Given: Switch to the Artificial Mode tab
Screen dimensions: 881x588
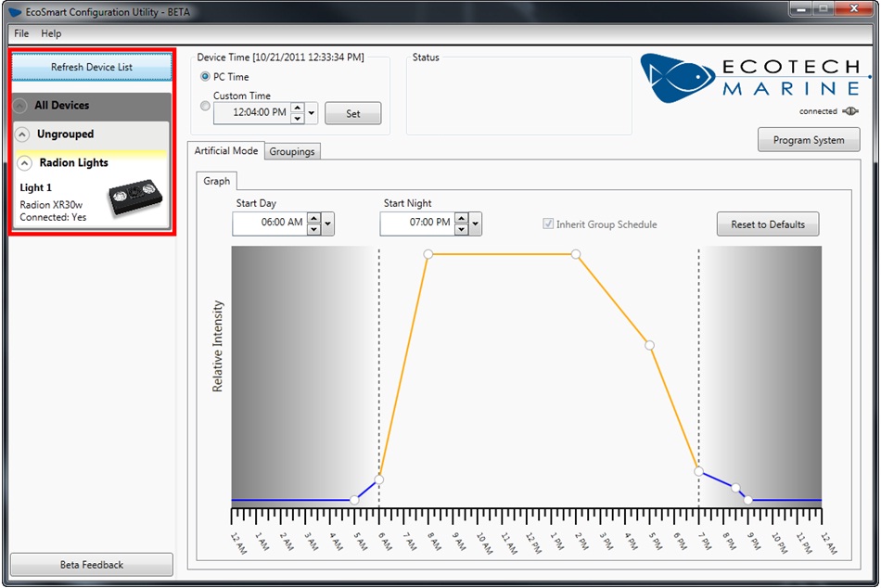Looking at the screenshot, I should click(226, 150).
